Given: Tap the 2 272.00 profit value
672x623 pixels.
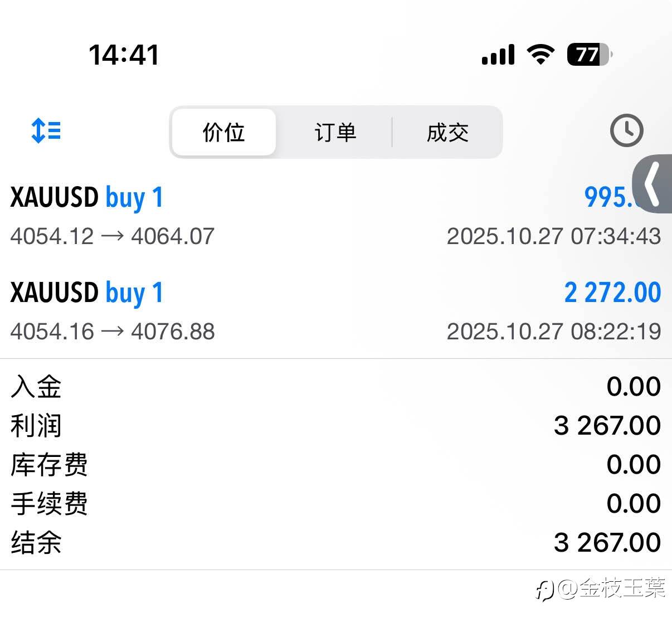Looking at the screenshot, I should (x=612, y=293).
